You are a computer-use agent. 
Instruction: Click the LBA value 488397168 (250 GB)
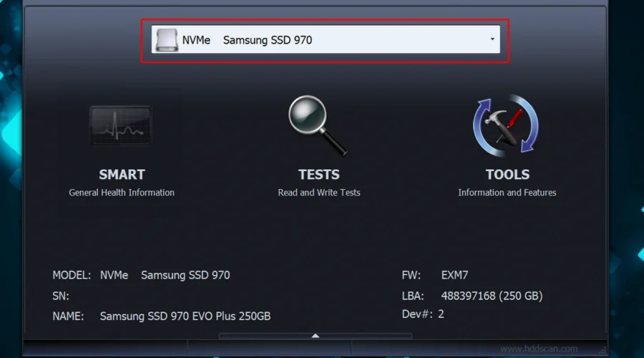click(x=492, y=296)
